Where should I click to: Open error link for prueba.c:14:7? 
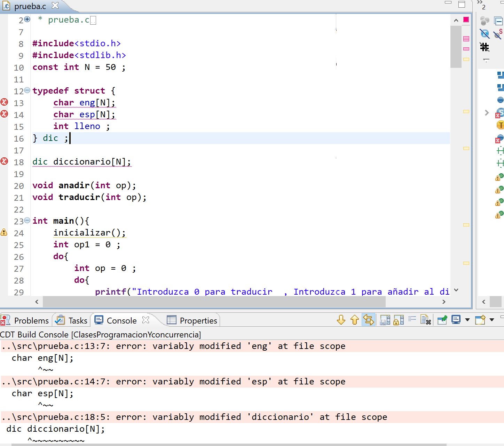[x=173, y=382]
